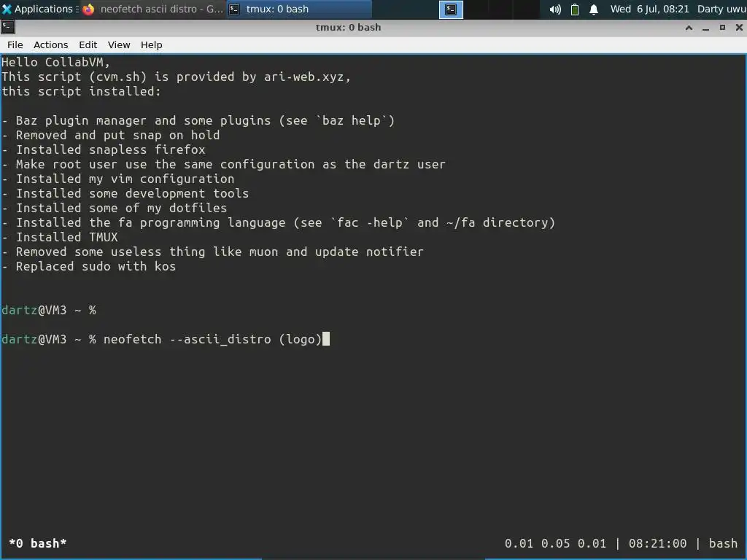Click the 'Installed some of my dotfiles' line
The image size is (747, 560).
tap(115, 208)
